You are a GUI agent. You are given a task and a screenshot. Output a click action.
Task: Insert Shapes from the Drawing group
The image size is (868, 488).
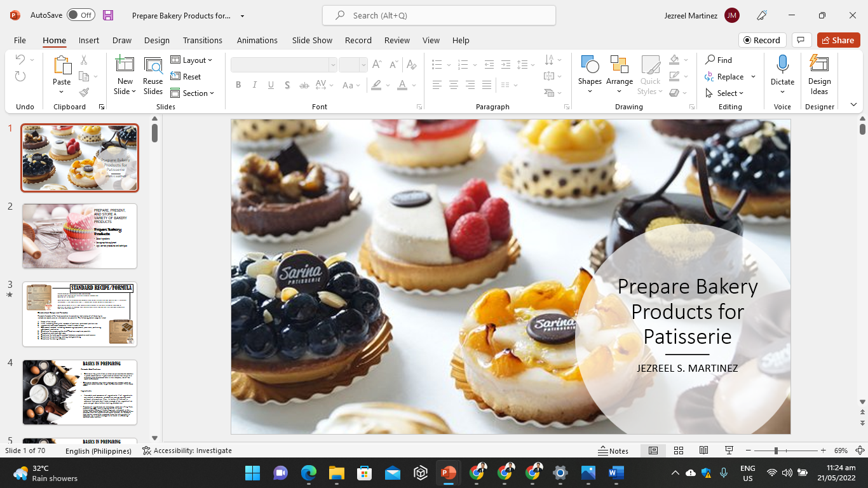click(x=590, y=75)
